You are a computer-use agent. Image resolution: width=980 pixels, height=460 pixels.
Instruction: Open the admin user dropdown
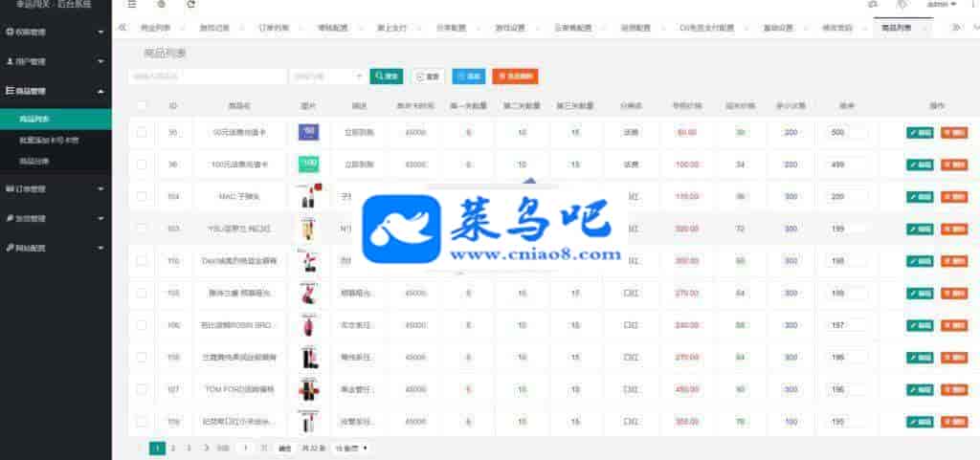942,5
